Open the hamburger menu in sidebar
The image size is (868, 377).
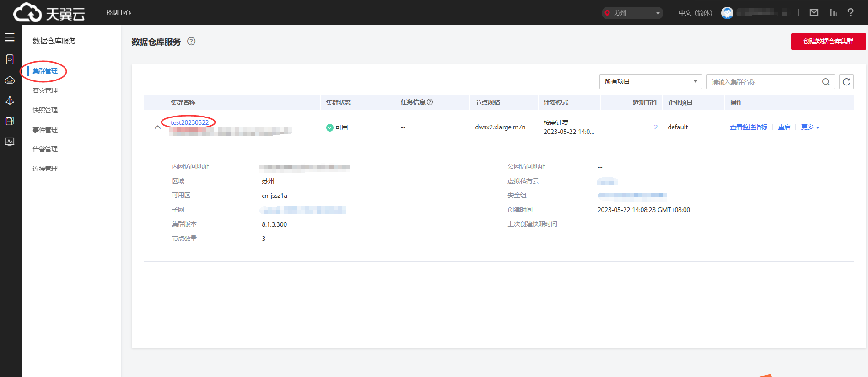pyautogui.click(x=10, y=37)
